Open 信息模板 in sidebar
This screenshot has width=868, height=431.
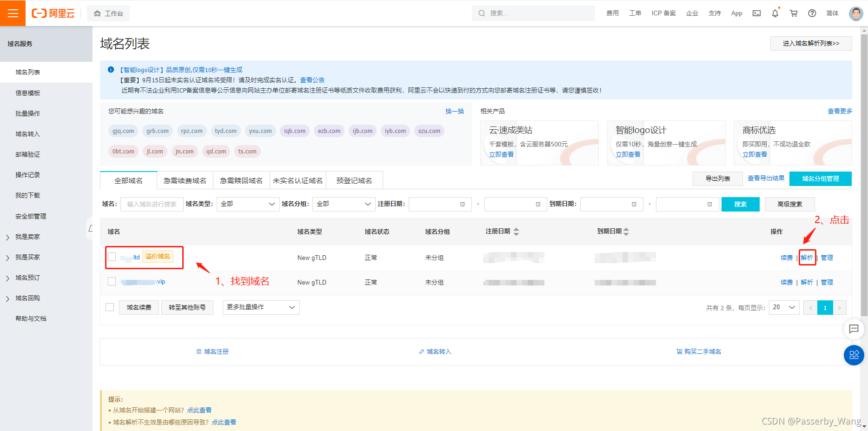pos(28,93)
